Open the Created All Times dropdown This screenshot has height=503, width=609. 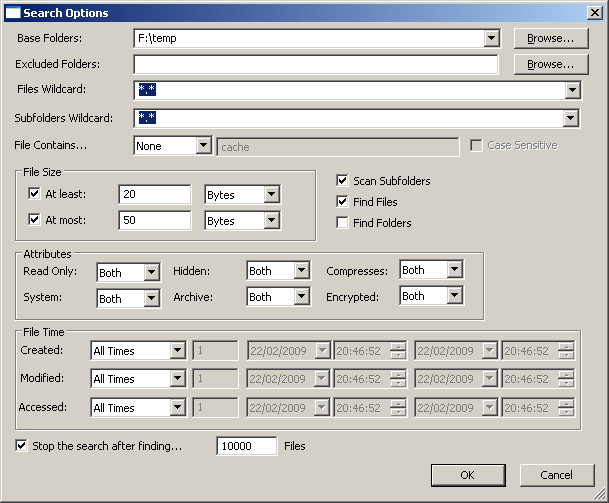coord(177,350)
